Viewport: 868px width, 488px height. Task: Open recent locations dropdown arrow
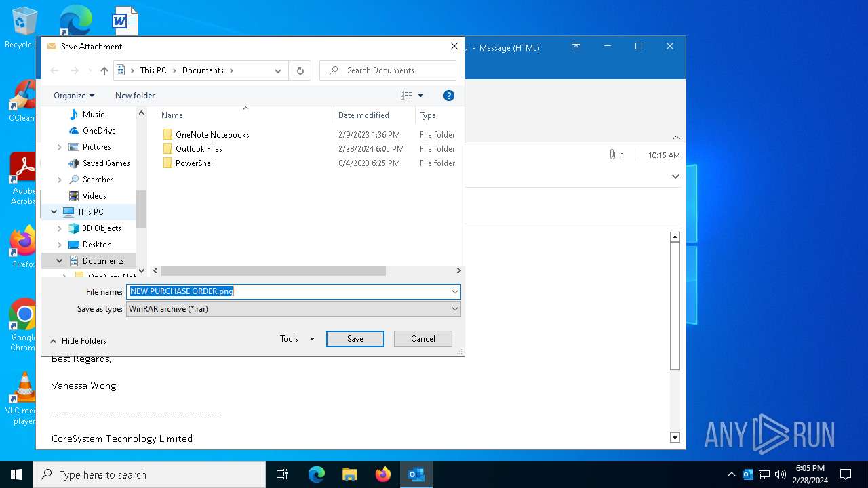pos(90,70)
